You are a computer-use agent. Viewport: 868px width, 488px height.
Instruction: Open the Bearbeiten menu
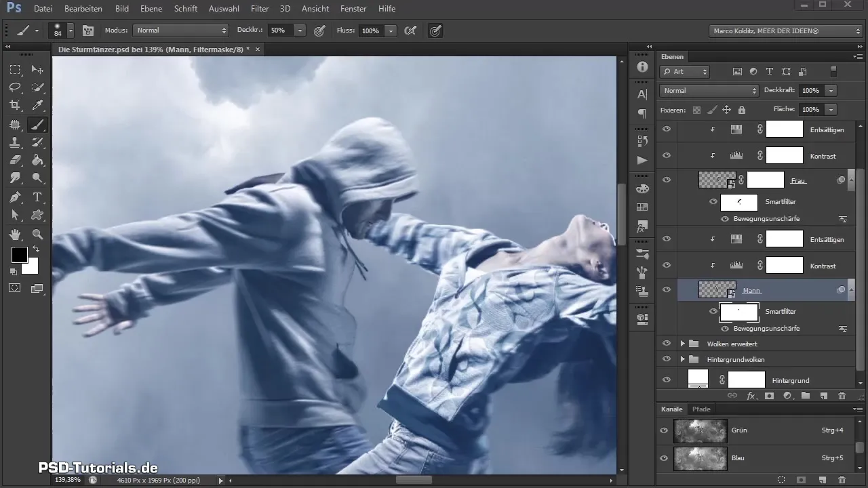[83, 9]
